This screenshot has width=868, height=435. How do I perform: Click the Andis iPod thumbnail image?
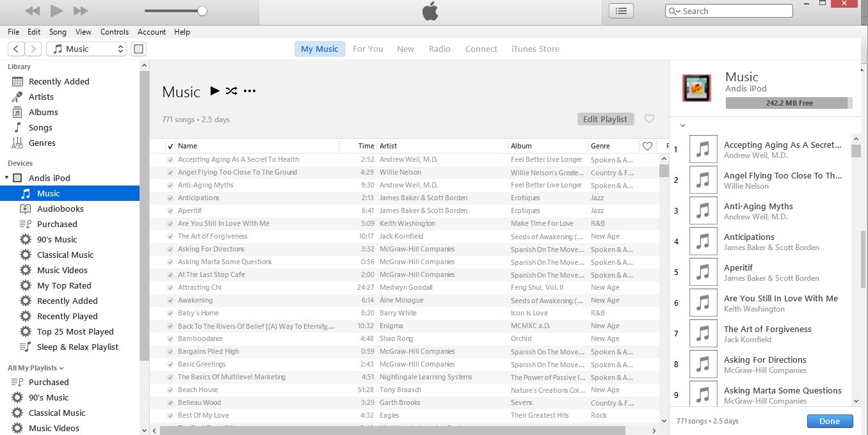point(696,88)
